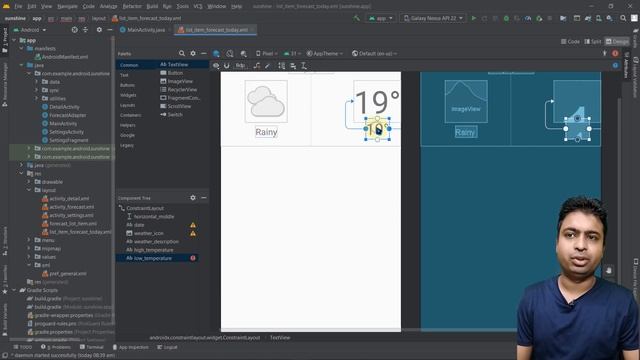
Task: Click Clear Constraints icon in design toolbar
Action: (257, 66)
